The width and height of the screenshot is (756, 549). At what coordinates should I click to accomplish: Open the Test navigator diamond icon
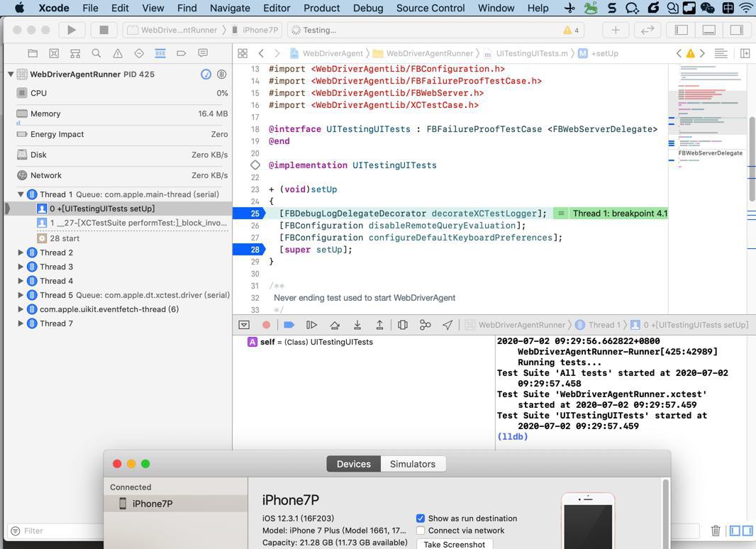(x=139, y=53)
